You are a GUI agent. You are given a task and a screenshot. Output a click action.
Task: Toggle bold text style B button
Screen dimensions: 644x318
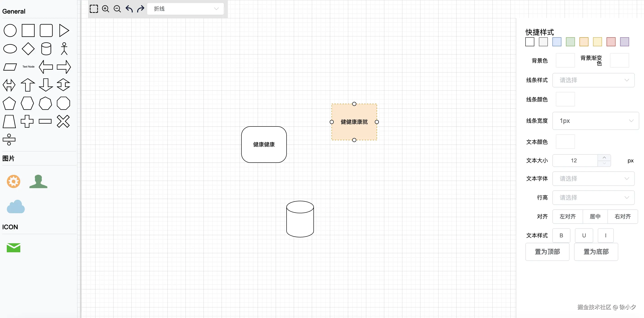click(561, 235)
